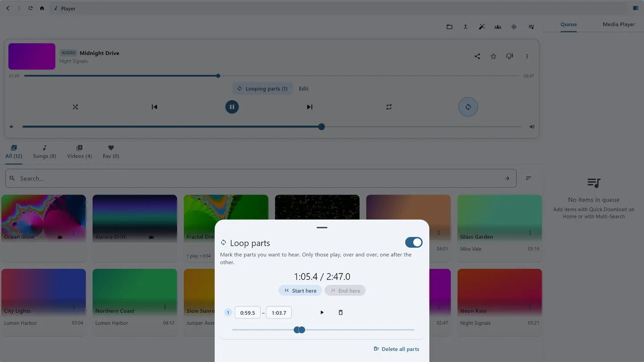Open Northern Coast card options menu
Screen dimensions: 644x362
point(165,307)
